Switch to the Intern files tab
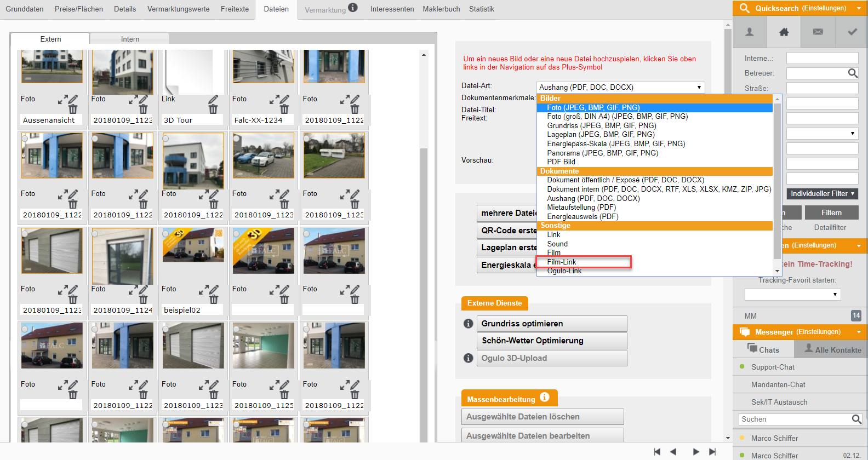This screenshot has height=460, width=868. click(x=130, y=39)
